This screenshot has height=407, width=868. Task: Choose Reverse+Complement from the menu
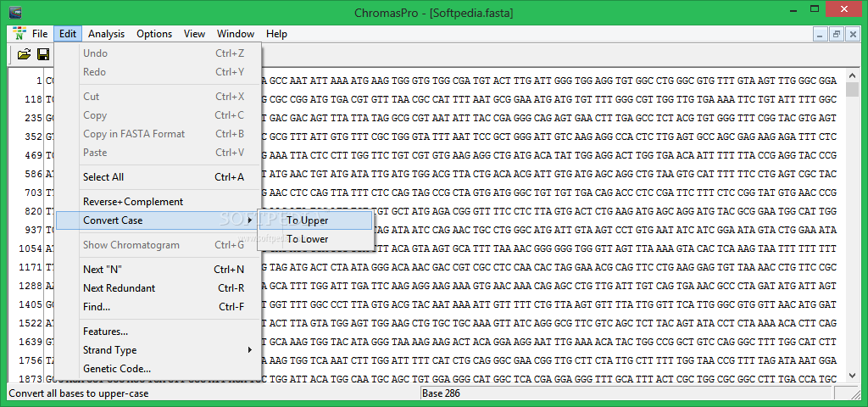pos(158,202)
